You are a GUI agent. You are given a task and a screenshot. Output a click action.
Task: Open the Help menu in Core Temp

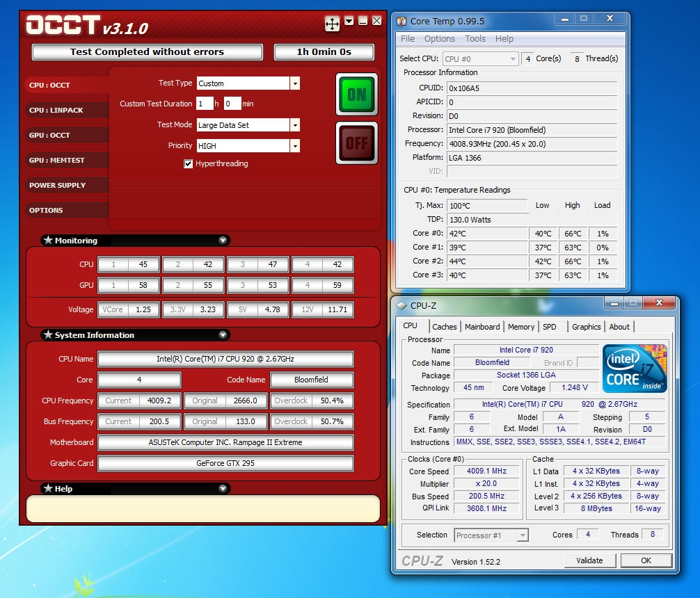(x=504, y=39)
